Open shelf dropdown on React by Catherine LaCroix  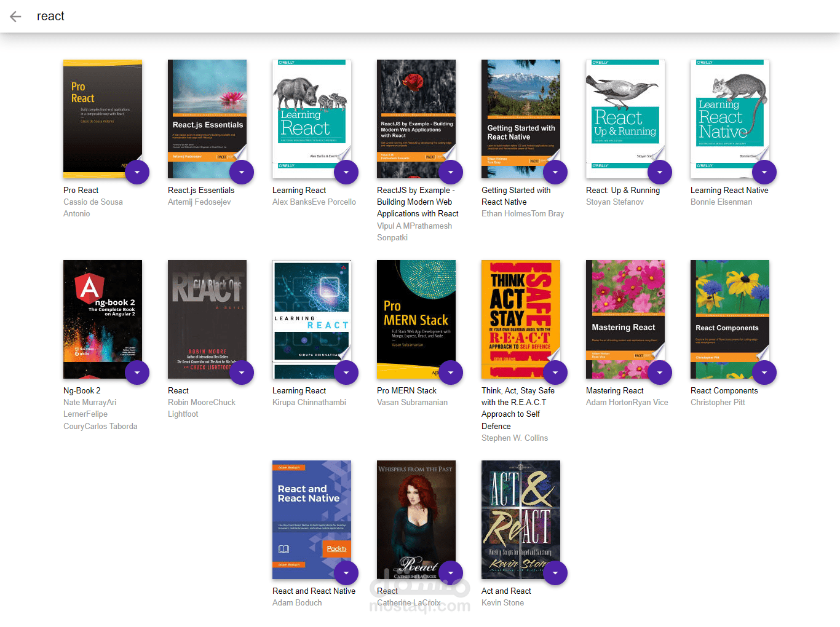(451, 573)
